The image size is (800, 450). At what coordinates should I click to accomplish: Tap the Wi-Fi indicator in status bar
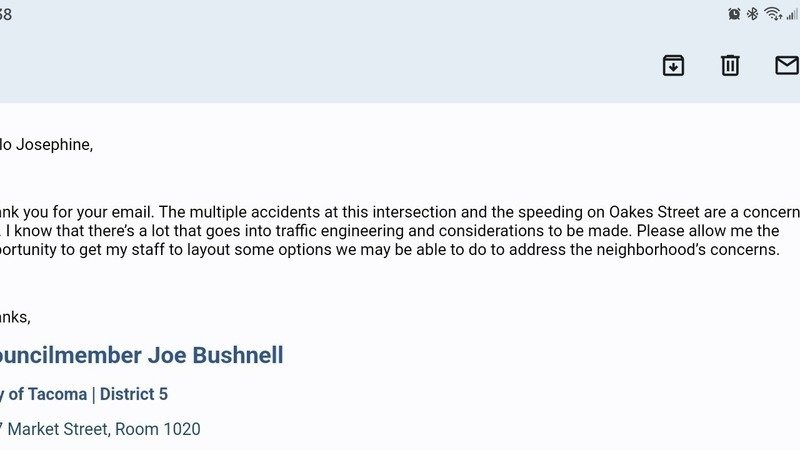pyautogui.click(x=773, y=14)
